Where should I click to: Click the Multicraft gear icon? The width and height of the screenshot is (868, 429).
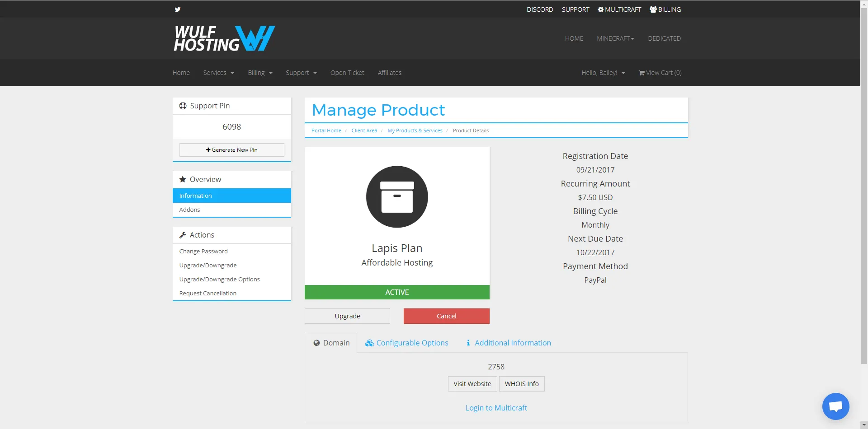[600, 9]
